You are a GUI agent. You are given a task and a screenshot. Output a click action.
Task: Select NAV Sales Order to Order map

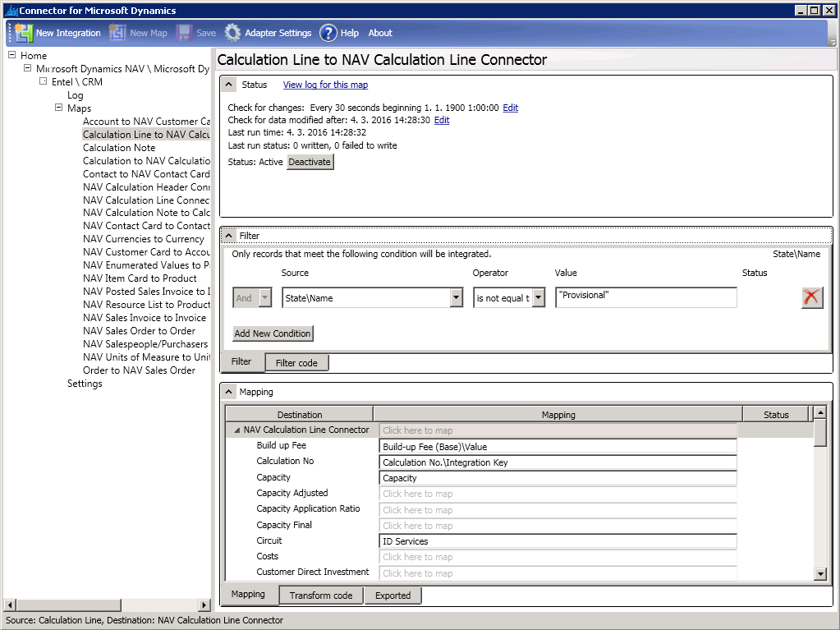(140, 330)
